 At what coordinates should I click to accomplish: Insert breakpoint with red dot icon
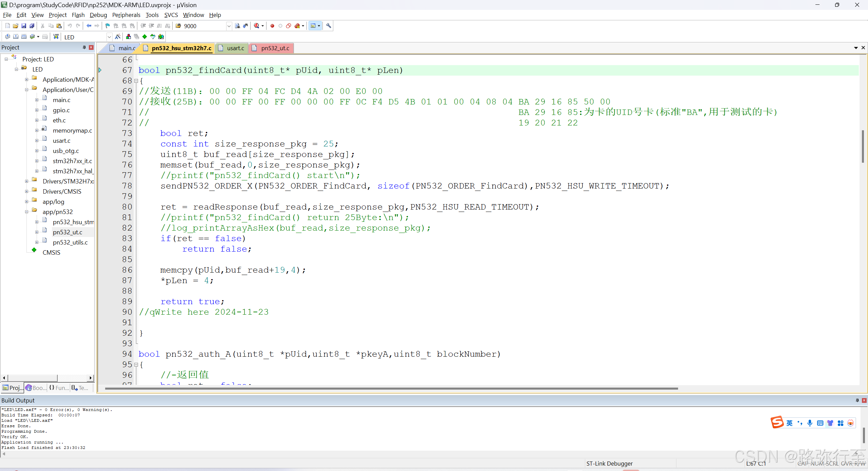272,26
